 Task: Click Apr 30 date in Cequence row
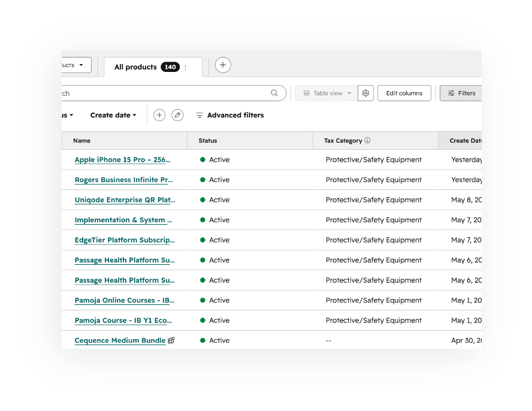tap(466, 340)
